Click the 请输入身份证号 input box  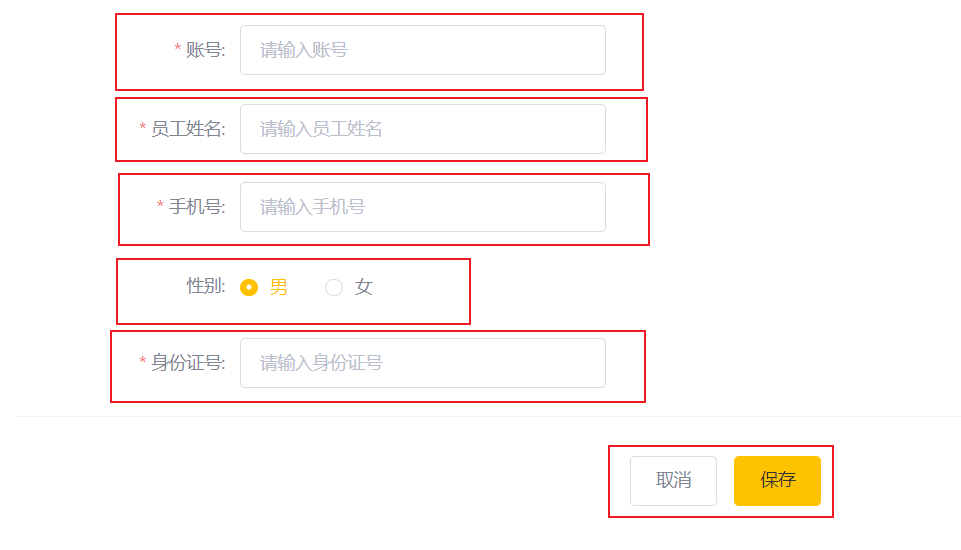[x=423, y=363]
